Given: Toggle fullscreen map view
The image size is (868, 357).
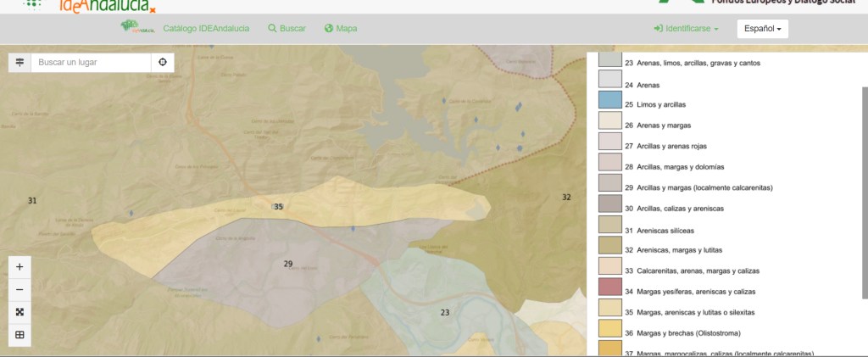Looking at the screenshot, I should pyautogui.click(x=19, y=312).
